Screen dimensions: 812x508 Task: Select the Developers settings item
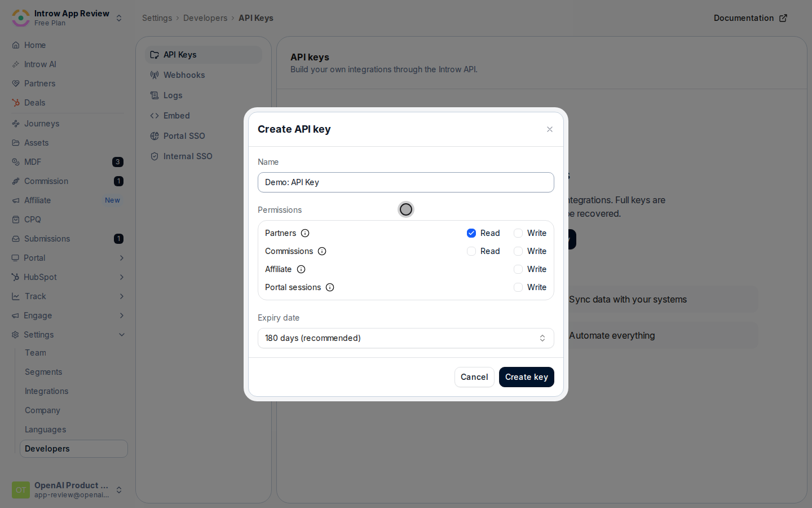pyautogui.click(x=74, y=449)
